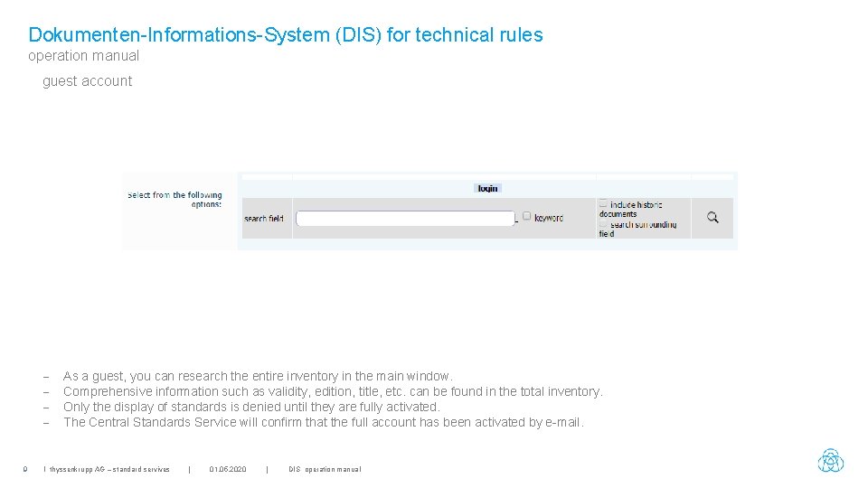
Task: Click the 'keyword' label text
Action: point(549,218)
